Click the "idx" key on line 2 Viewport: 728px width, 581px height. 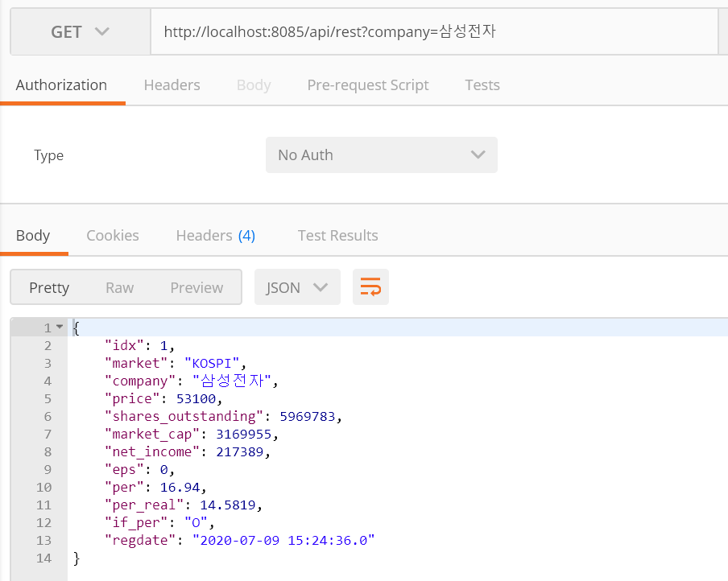click(x=125, y=345)
